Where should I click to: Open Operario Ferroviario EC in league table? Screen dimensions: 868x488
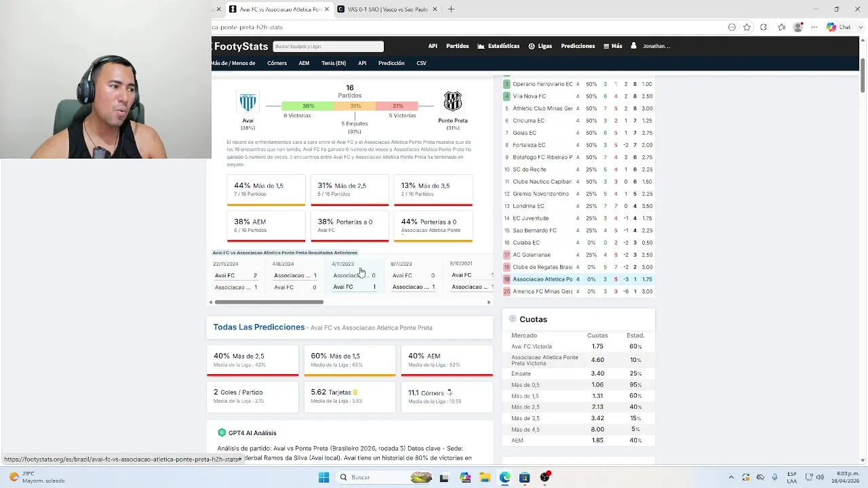pyautogui.click(x=542, y=84)
